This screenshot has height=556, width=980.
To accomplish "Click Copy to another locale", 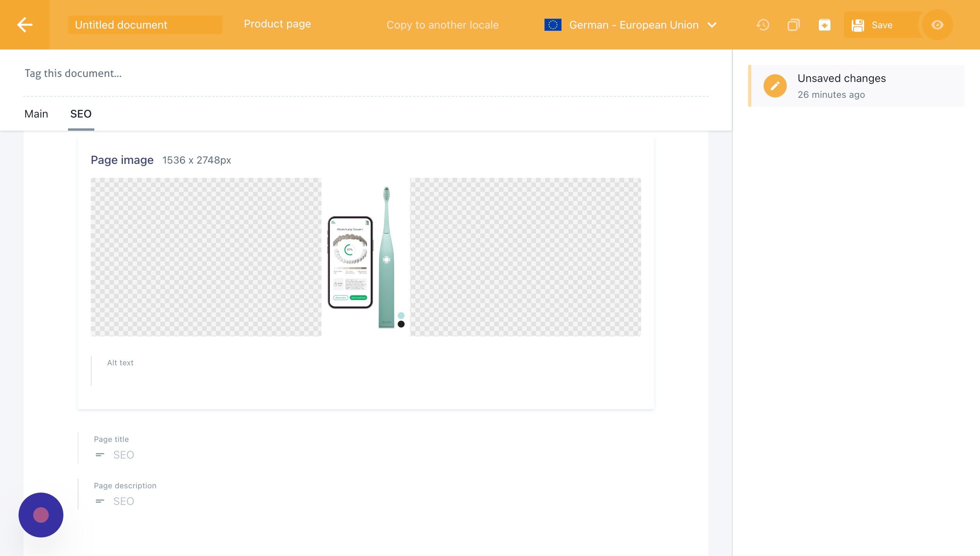I will 442,25.
